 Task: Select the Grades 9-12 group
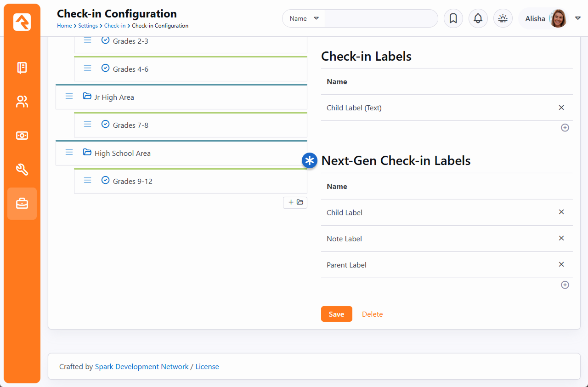(x=132, y=181)
